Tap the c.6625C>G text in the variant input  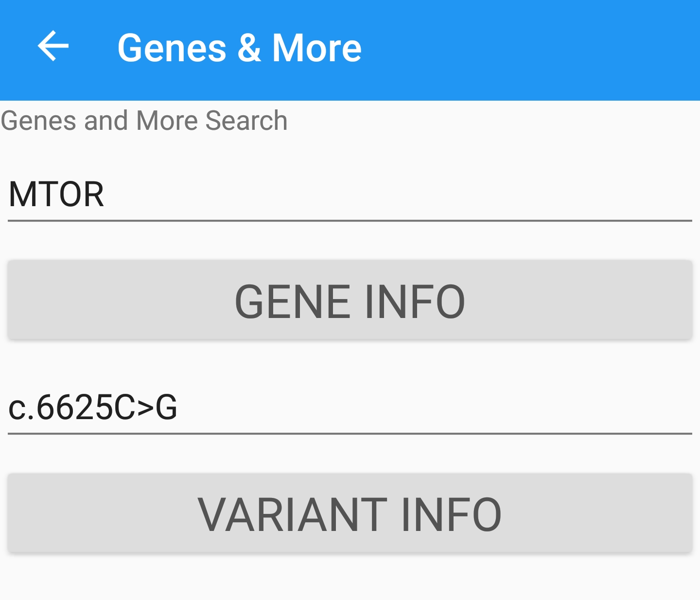tap(93, 407)
